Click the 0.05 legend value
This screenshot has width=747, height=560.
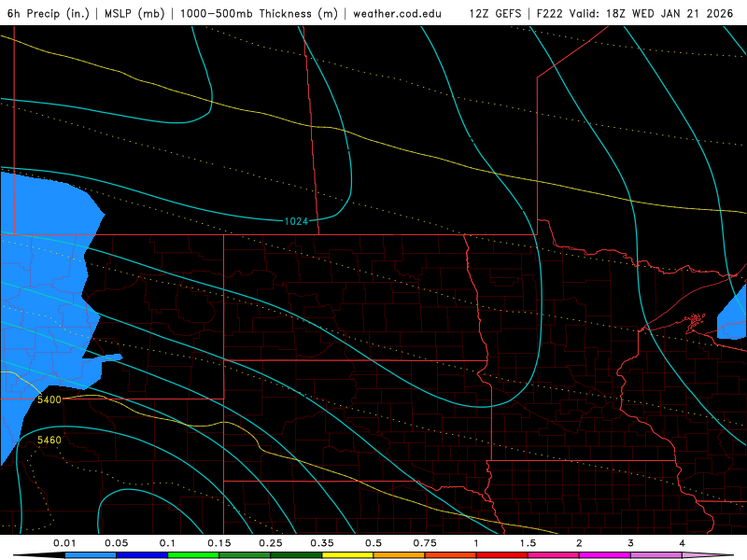pyautogui.click(x=116, y=543)
